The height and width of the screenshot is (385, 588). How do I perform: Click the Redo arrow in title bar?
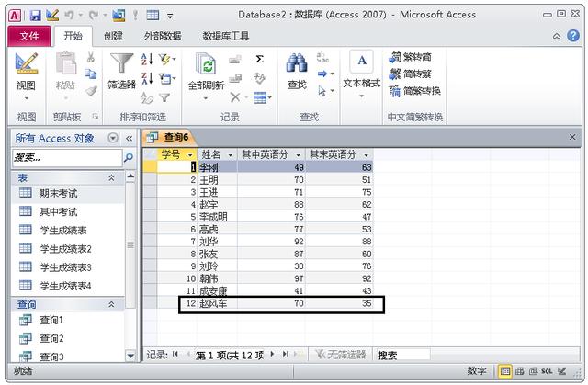point(93,15)
